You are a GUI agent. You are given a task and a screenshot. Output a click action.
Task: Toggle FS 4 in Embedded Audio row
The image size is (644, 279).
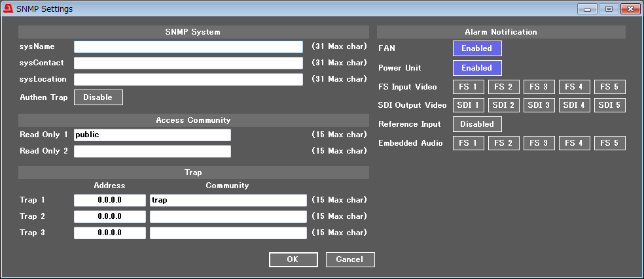575,143
